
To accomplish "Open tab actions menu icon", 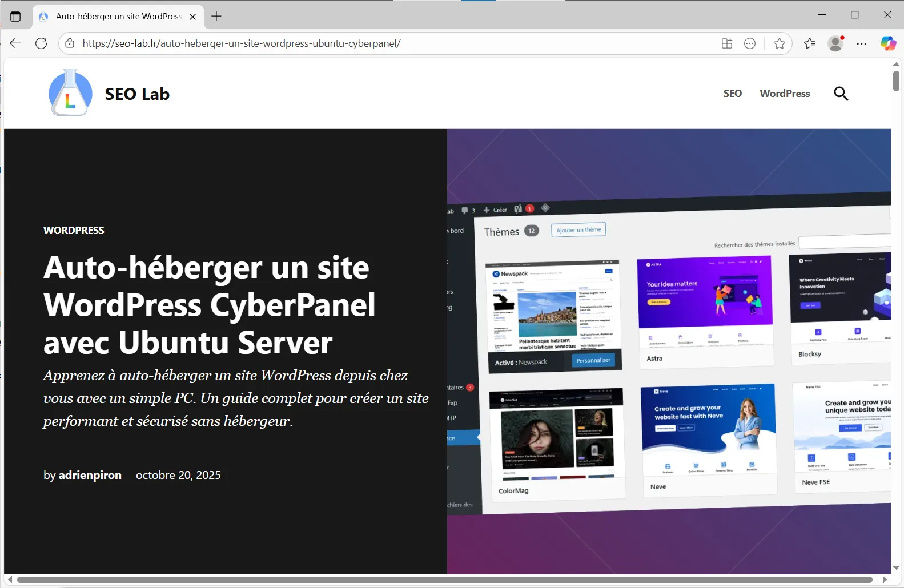I will (15, 17).
